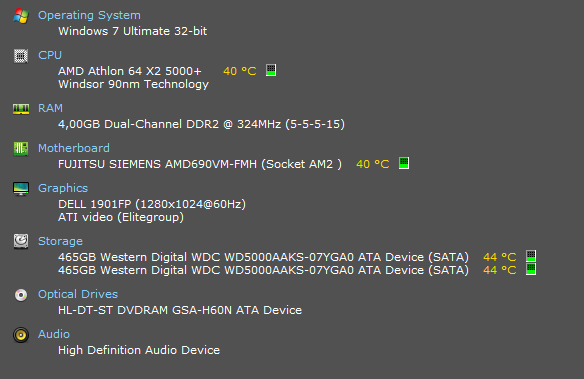The height and width of the screenshot is (379, 584).
Task: Click the RAM memory stick icon
Action: tap(21, 109)
